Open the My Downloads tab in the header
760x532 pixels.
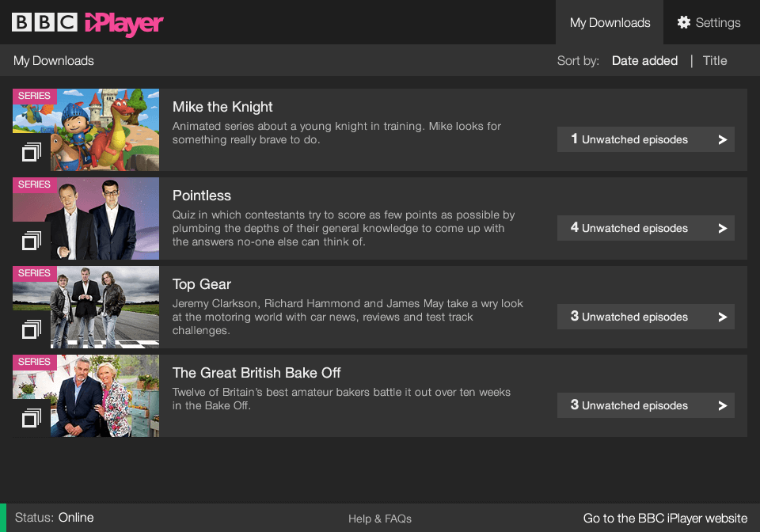(x=610, y=22)
